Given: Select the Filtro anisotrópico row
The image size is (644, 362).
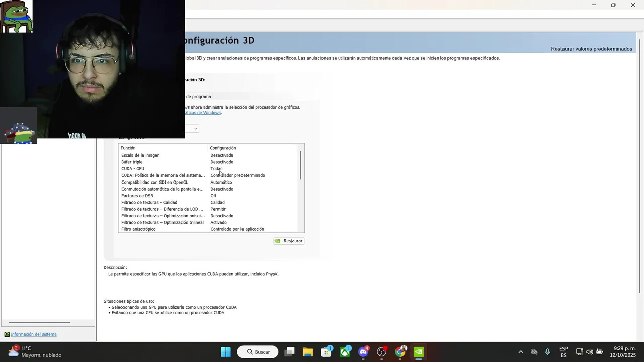Looking at the screenshot, I should click(209, 229).
